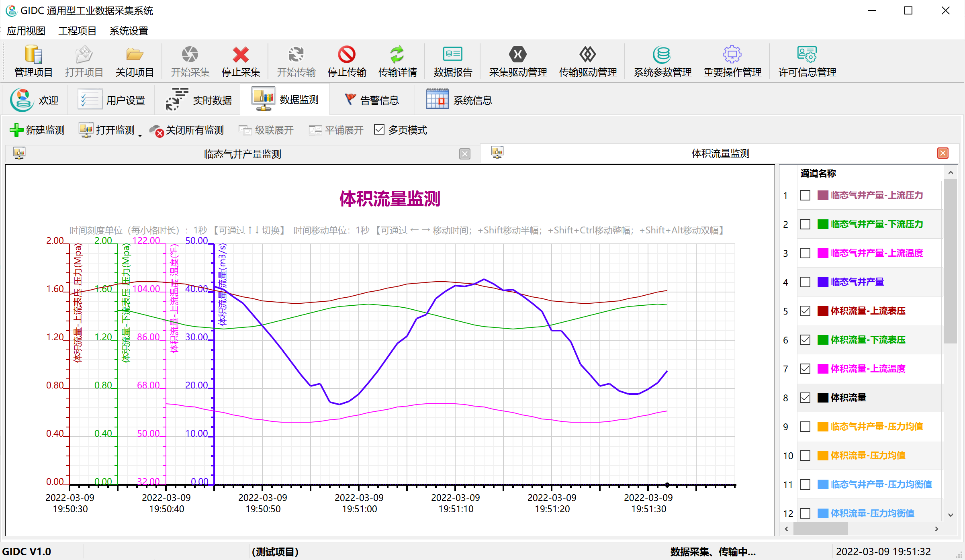Click monitor icon on 体积流量监测 tab

(497, 152)
